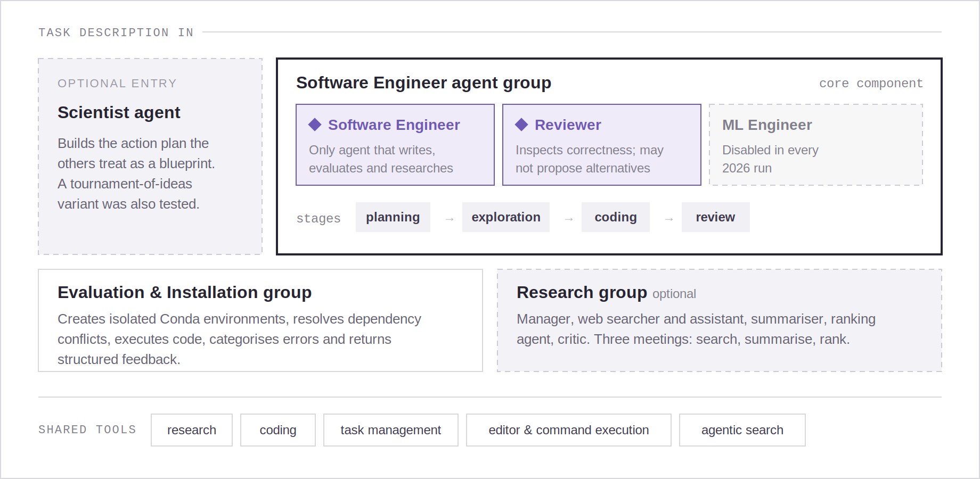Click the TASK DESCRIPTION IN header
Viewport: 980px width, 479px height.
[x=116, y=32]
